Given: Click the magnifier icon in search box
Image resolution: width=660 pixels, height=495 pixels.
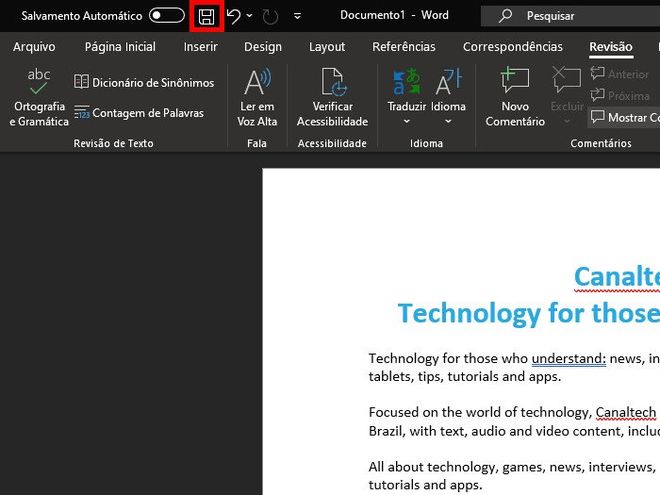Looking at the screenshot, I should (505, 16).
